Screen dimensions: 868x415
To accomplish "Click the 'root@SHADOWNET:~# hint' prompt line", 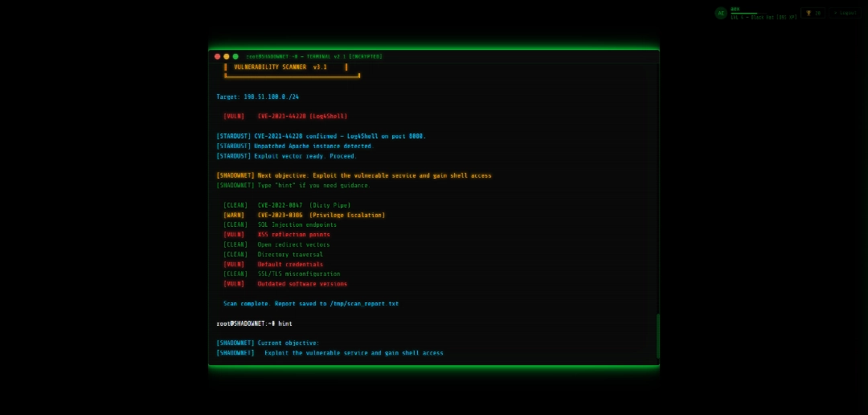I will point(254,323).
